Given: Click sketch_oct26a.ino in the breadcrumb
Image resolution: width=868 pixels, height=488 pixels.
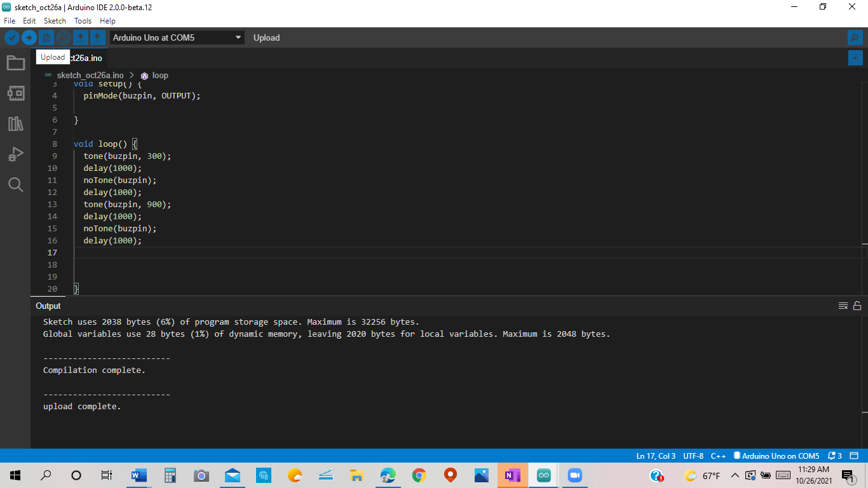Looking at the screenshot, I should tap(90, 76).
